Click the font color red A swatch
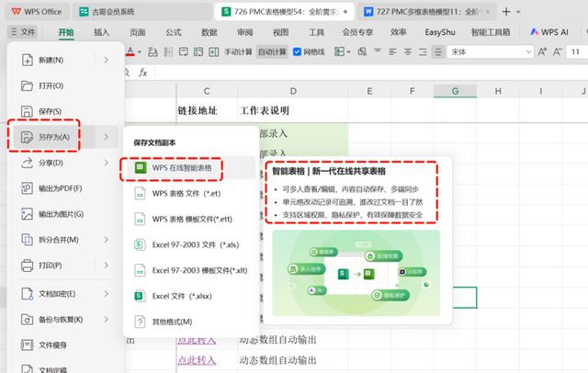The height and width of the screenshot is (373, 588). (x=130, y=51)
